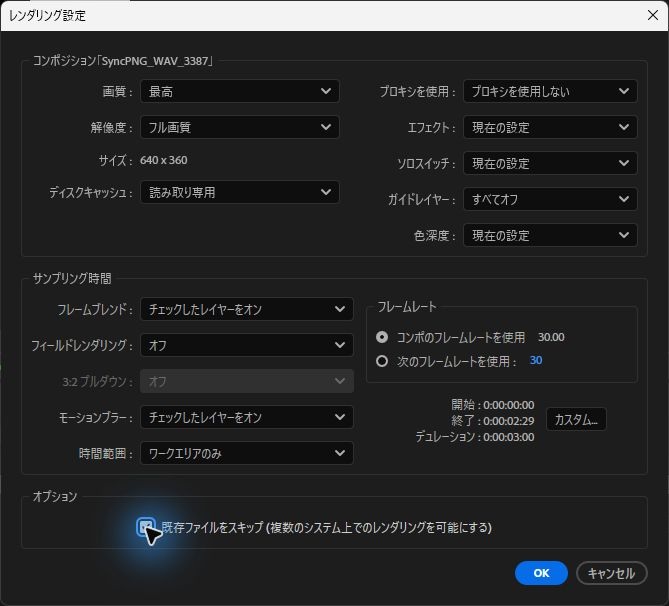Confirm with the OK button

point(541,573)
